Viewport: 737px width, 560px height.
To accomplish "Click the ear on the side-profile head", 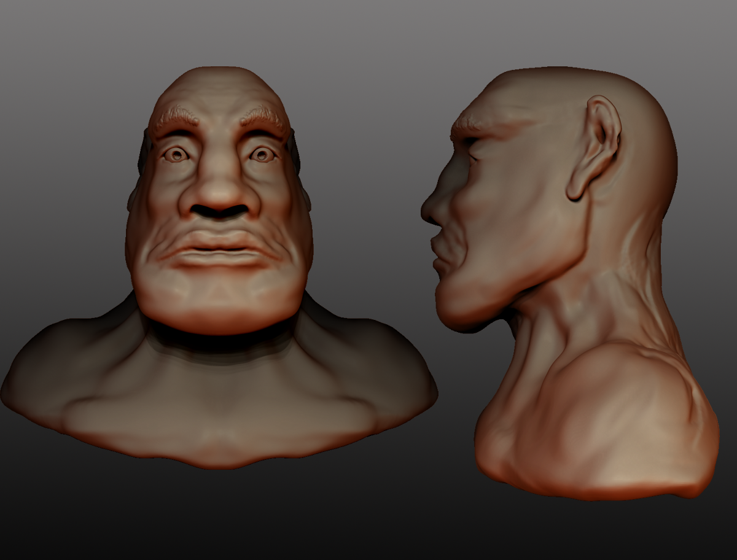I will 594,147.
